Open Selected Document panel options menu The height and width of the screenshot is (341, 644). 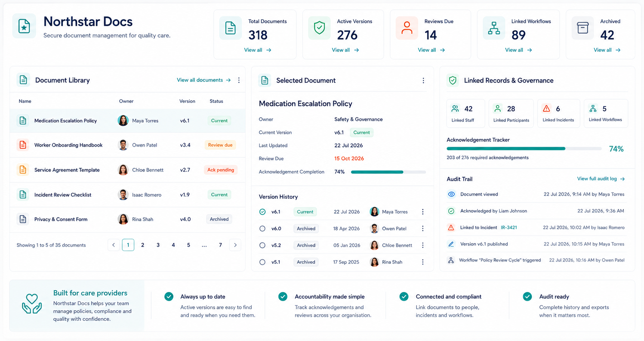click(423, 81)
